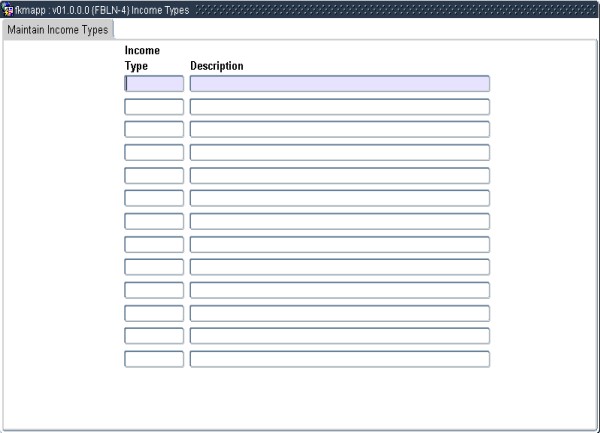Image resolution: width=600 pixels, height=433 pixels.
Task: Click the app icon in title bar
Action: [7, 10]
